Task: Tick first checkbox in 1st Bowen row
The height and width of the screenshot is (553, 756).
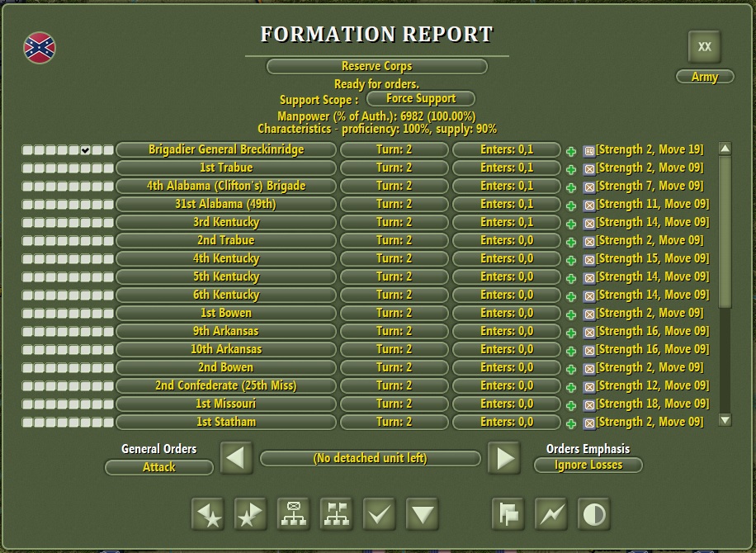Action: [27, 314]
